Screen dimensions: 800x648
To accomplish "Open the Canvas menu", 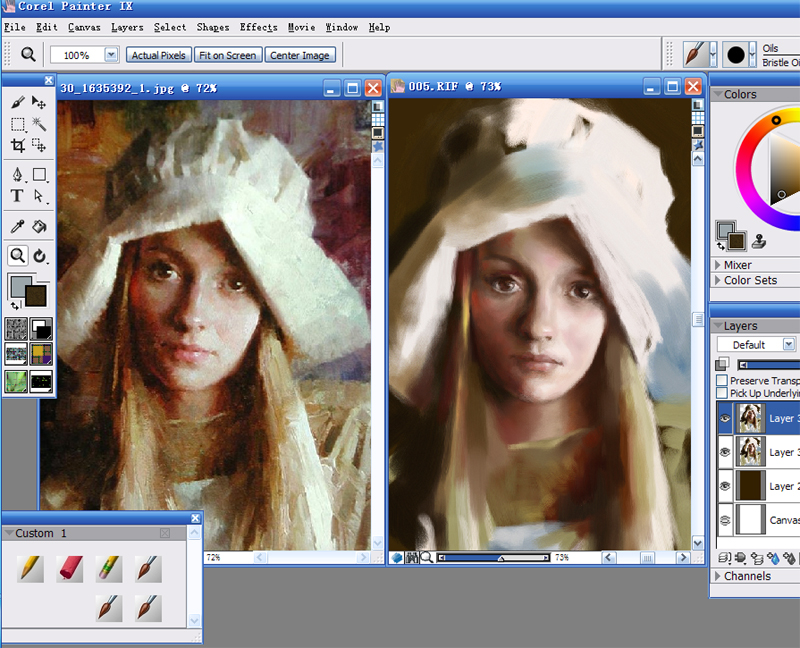I will click(x=84, y=27).
